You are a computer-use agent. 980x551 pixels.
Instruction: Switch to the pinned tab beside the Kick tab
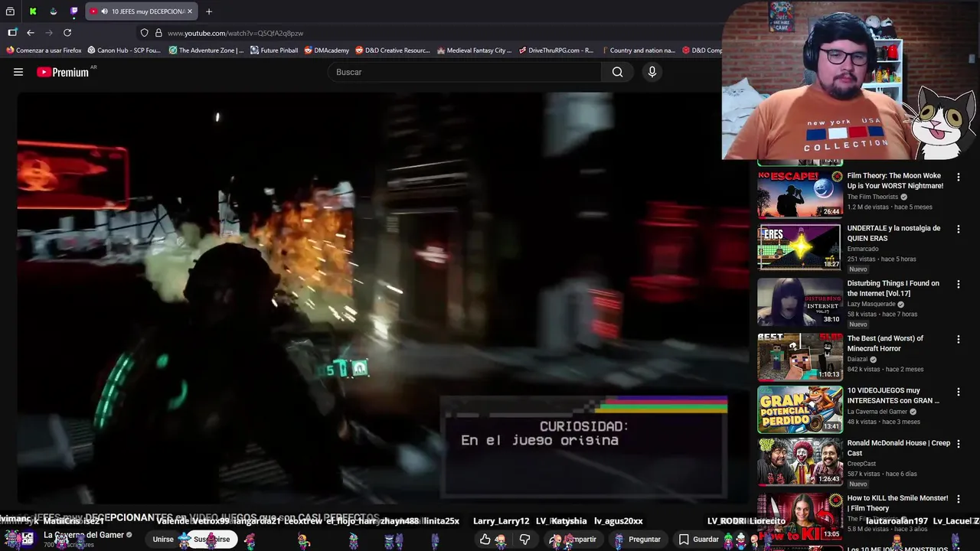point(53,11)
